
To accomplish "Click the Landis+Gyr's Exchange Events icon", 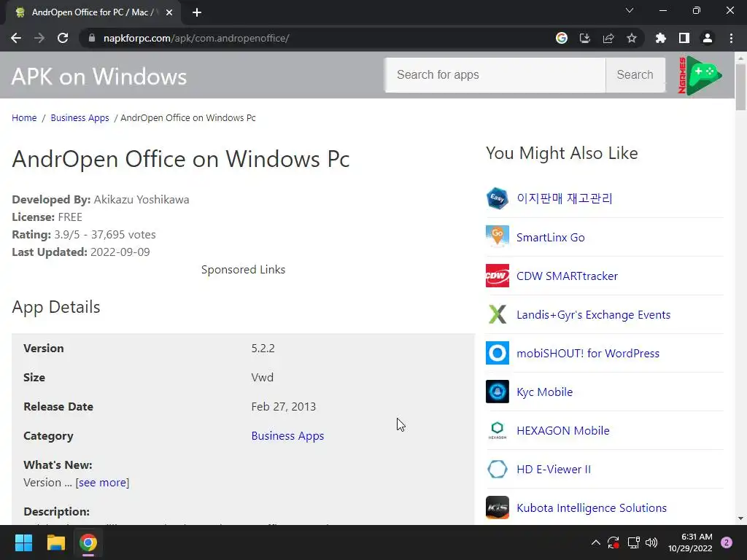I will tap(498, 314).
